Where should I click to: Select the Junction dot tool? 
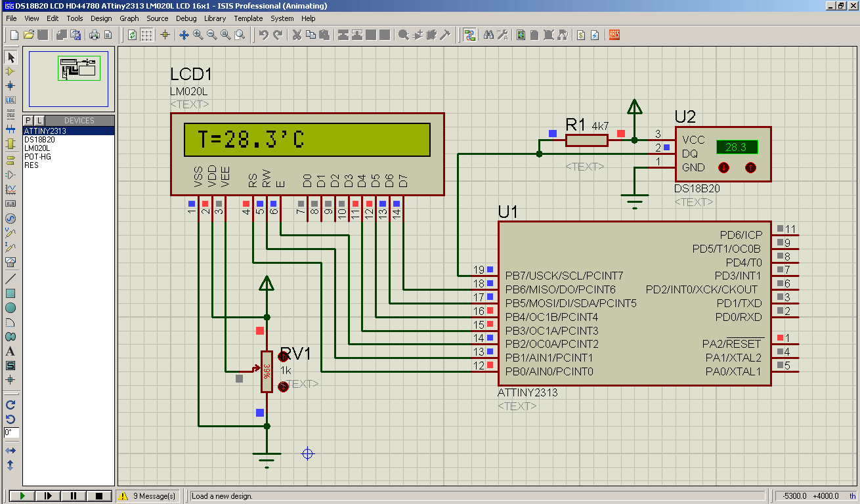[x=10, y=85]
